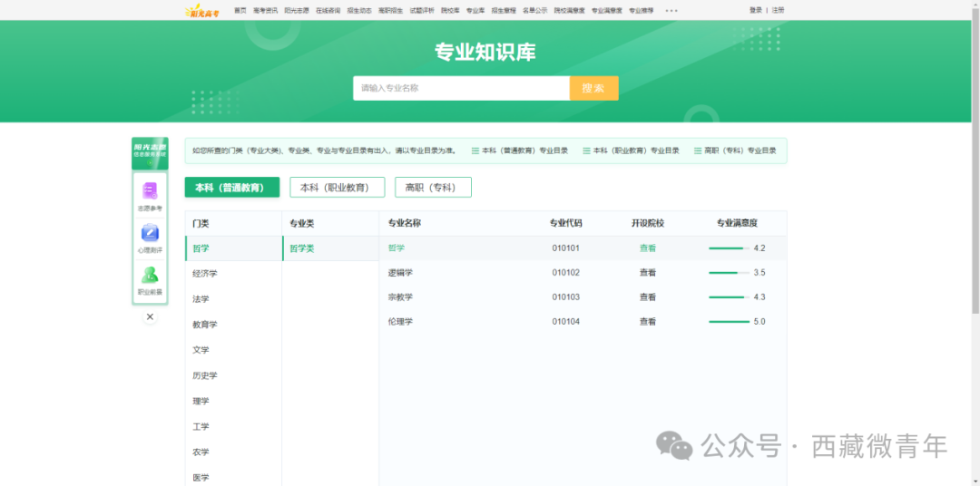Click 查看 for the 宗教学 row
This screenshot has height=486, width=980.
pyautogui.click(x=648, y=296)
